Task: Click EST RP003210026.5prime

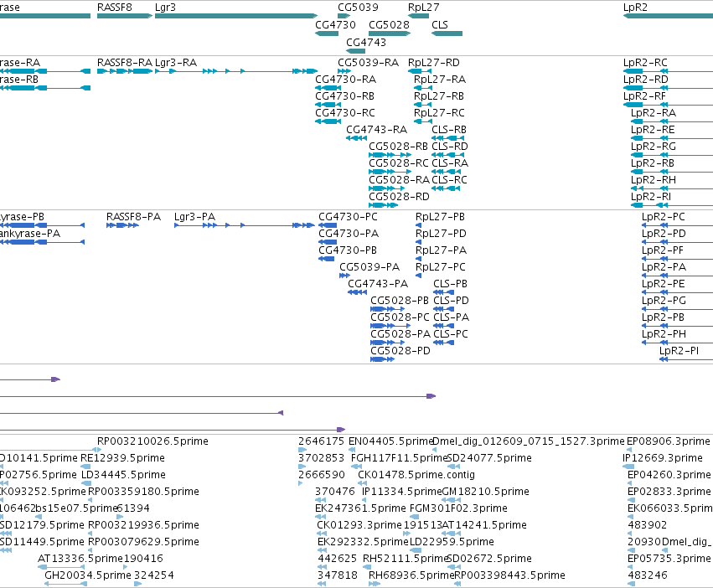Action: tap(152, 441)
